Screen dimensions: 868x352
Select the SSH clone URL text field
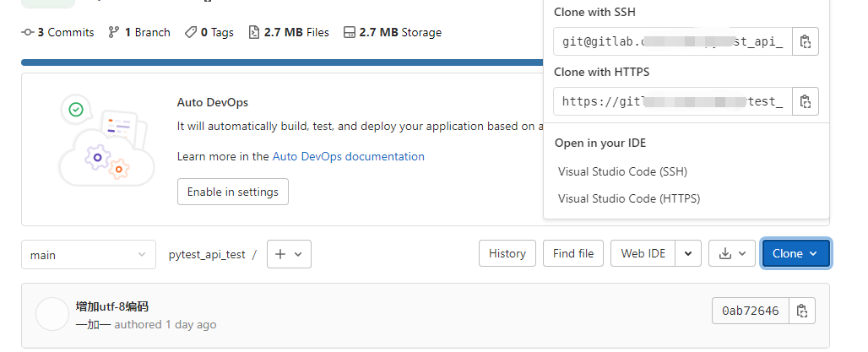tap(673, 42)
